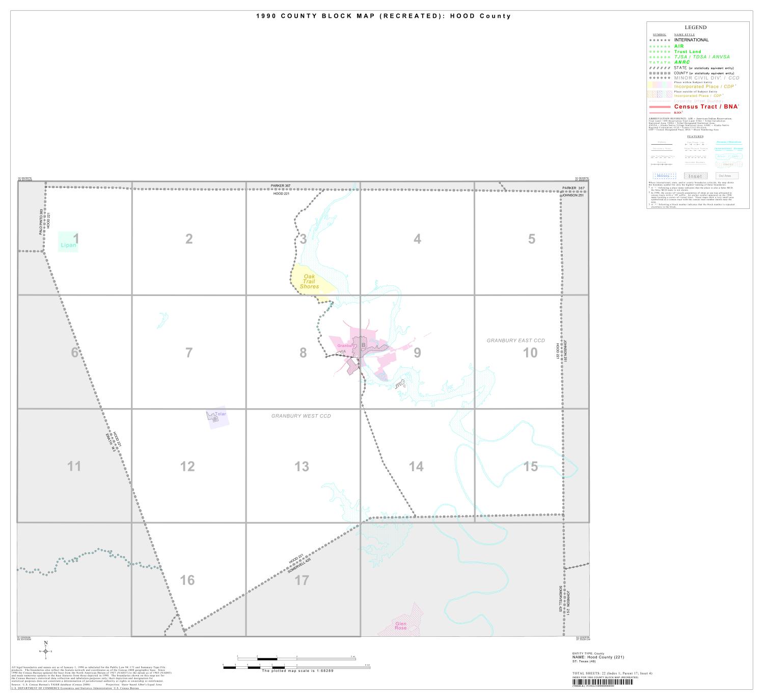Viewport: 764px width, 700px height.
Task: Click the Glen Rose place label
Action: [402, 626]
